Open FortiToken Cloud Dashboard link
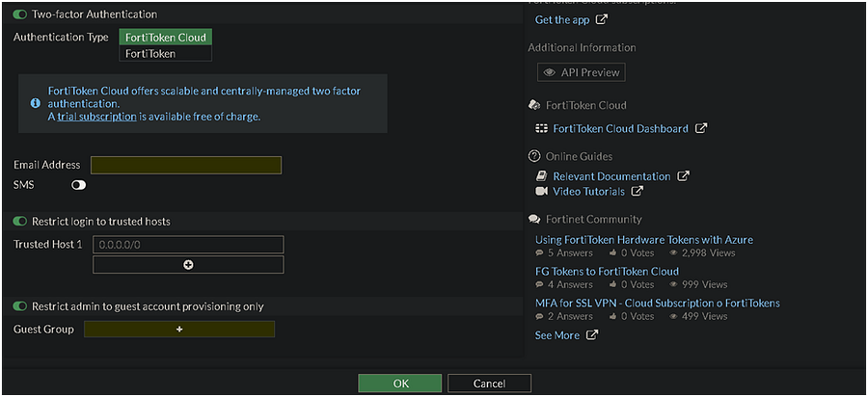The height and width of the screenshot is (397, 868). tap(620, 128)
